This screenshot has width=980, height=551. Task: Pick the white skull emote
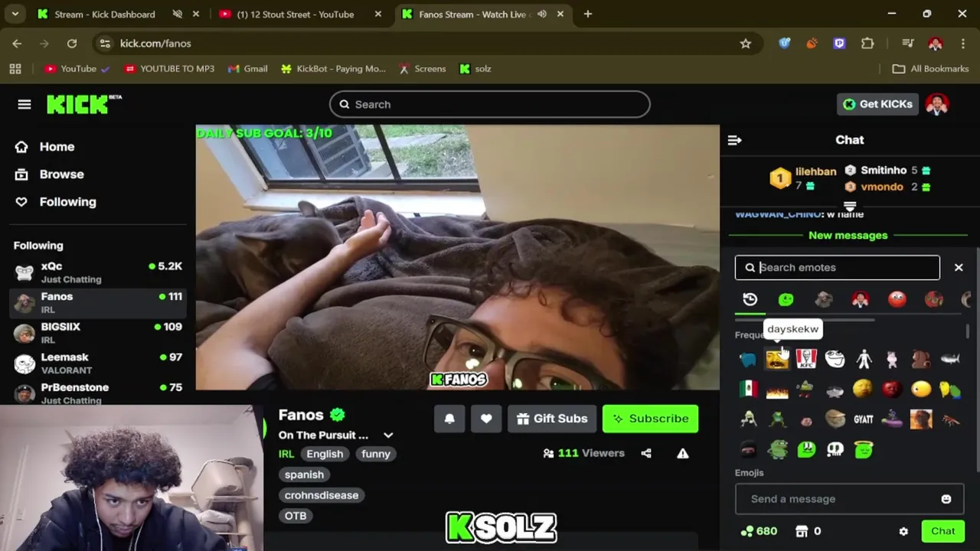(x=835, y=449)
